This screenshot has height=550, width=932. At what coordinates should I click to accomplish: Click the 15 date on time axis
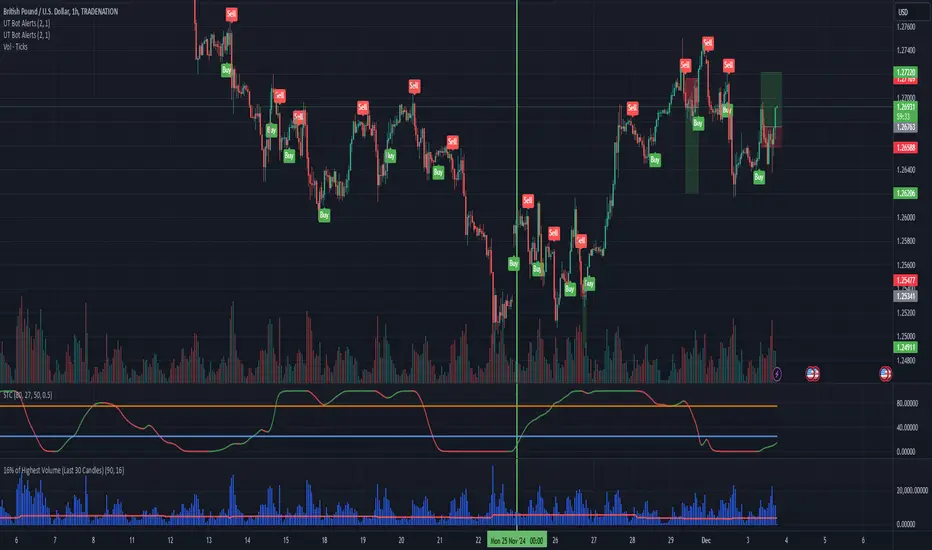click(286, 540)
